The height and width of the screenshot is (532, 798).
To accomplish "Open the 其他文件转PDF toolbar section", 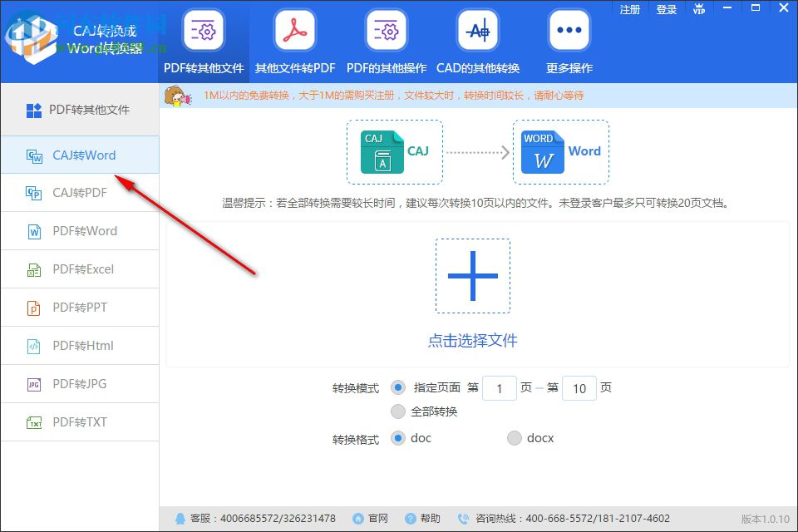I will tap(293, 39).
